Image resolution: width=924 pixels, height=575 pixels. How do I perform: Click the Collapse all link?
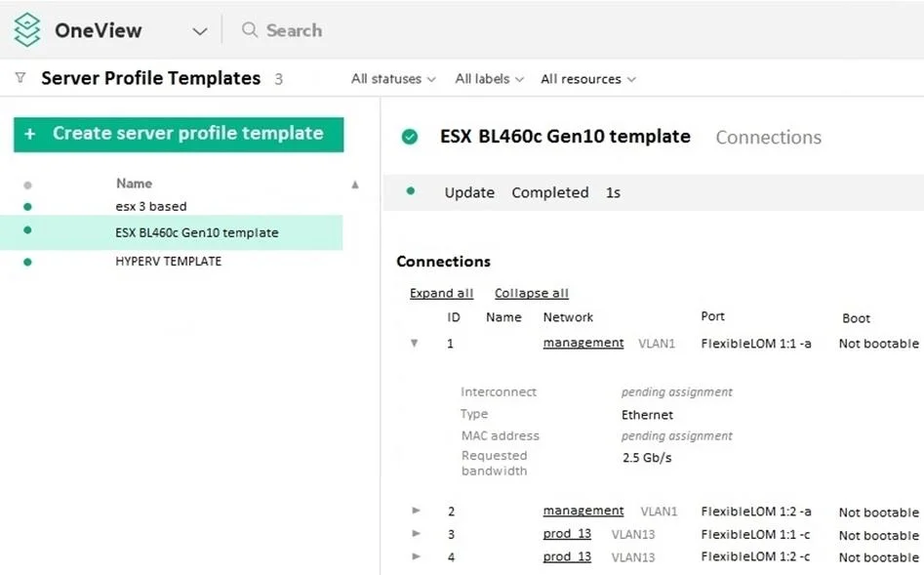(x=532, y=293)
